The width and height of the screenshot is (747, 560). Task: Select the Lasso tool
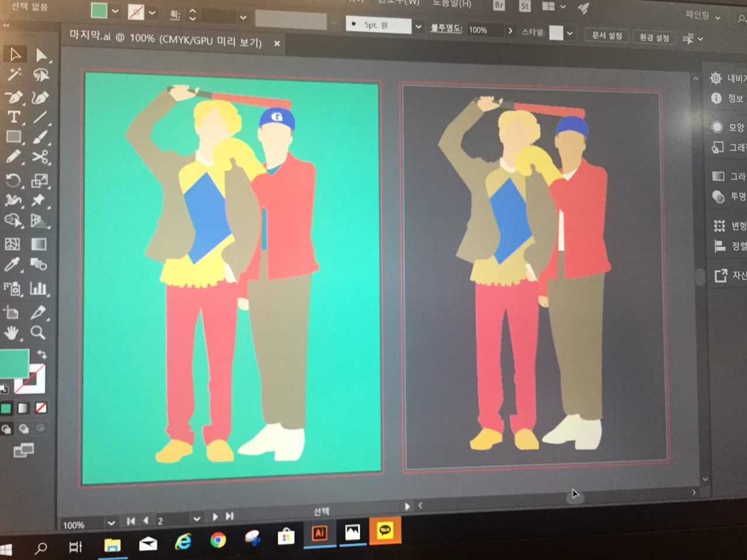(41, 75)
